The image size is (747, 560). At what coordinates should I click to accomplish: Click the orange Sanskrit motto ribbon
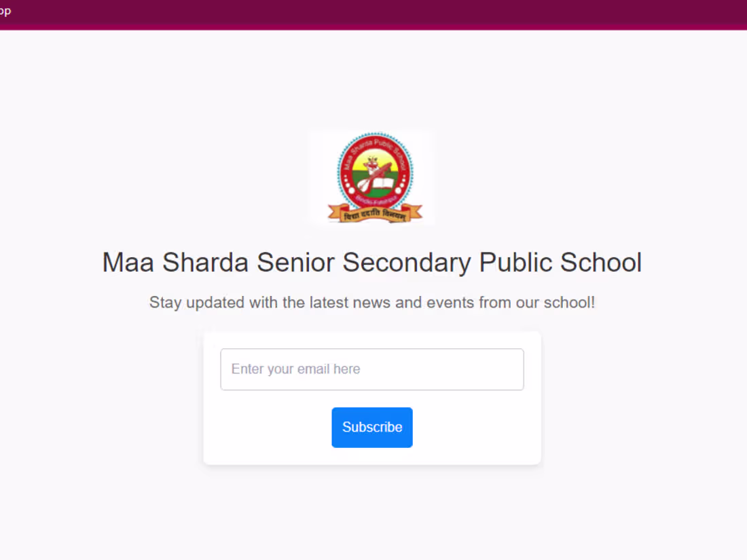[375, 215]
